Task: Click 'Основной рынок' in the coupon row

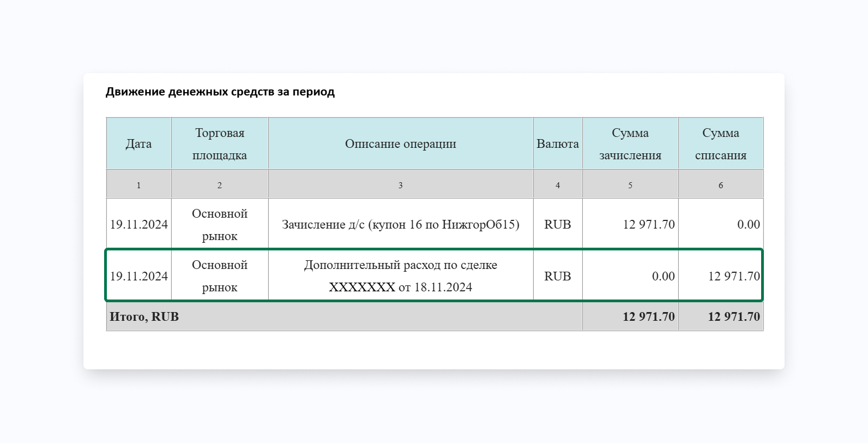Action: click(220, 224)
